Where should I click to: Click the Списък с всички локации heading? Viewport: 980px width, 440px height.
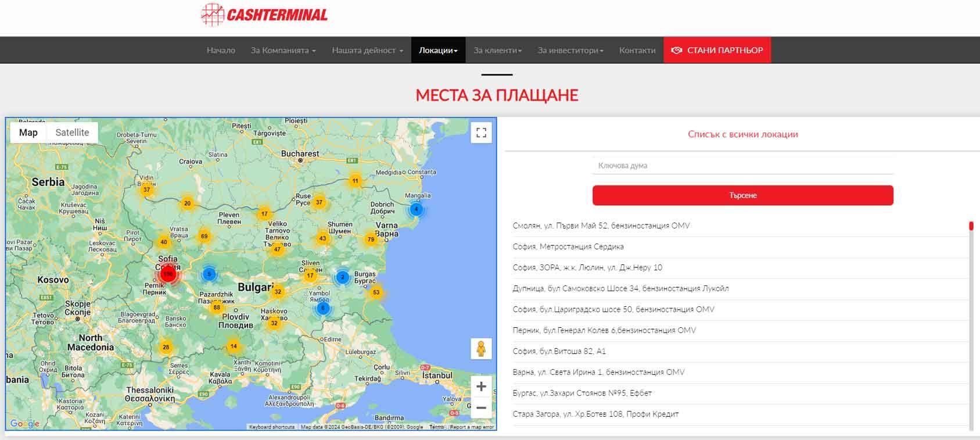(x=743, y=134)
